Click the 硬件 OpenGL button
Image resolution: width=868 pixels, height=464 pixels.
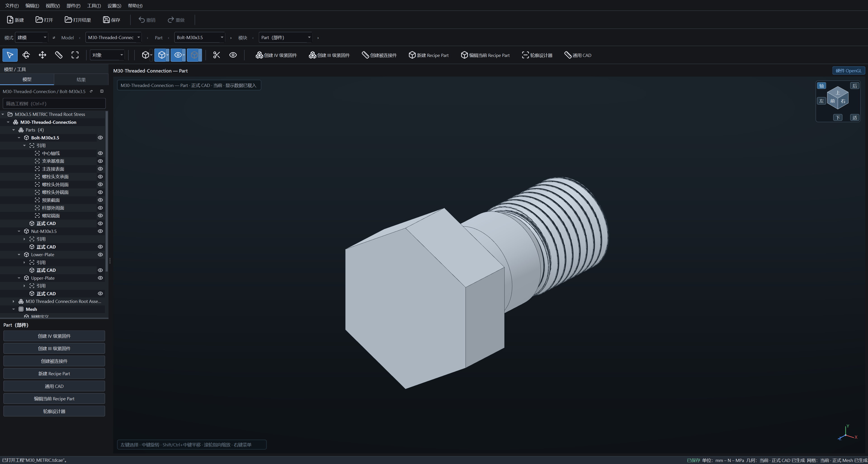pos(848,71)
